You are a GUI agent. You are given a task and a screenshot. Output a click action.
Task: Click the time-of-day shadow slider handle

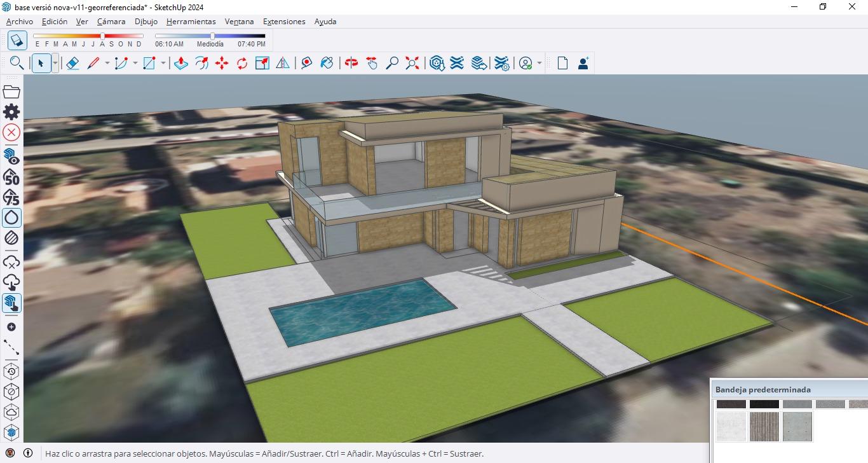point(213,36)
